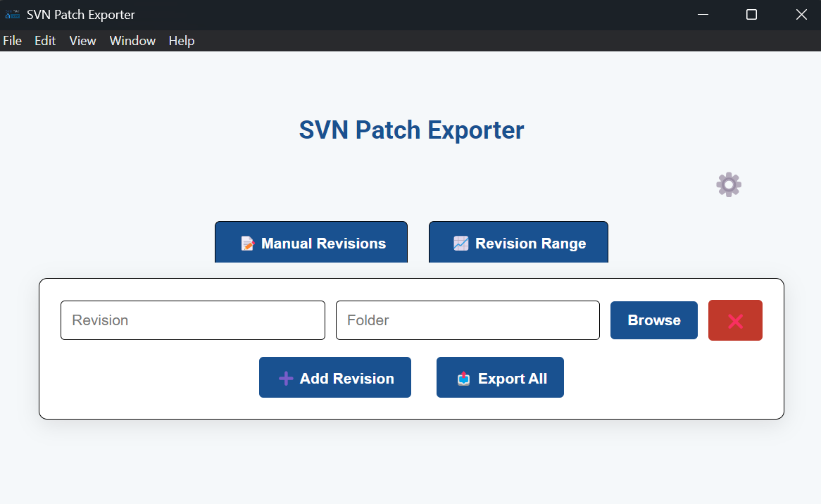Close the SVN Patch Exporter window
Image resolution: width=821 pixels, height=504 pixels.
coord(801,15)
